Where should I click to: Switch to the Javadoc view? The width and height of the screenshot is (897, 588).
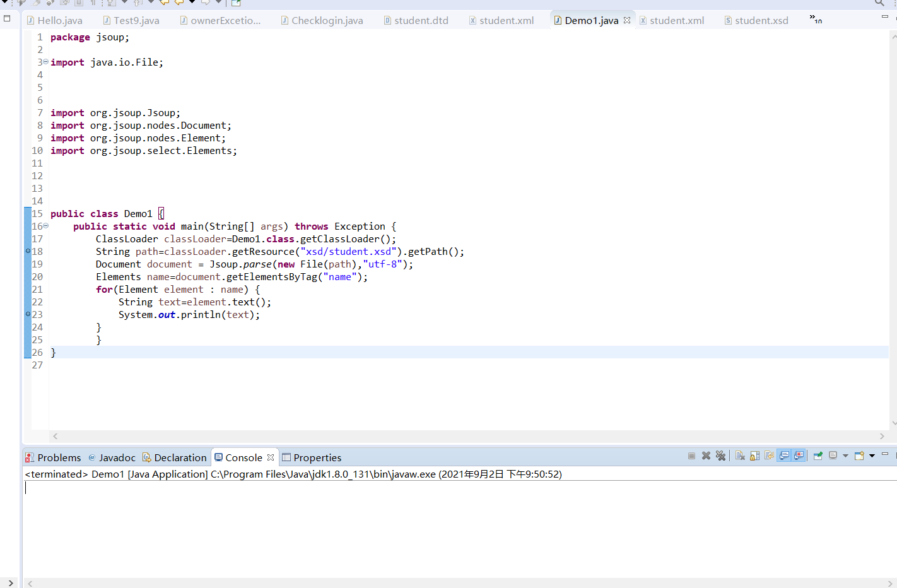[x=112, y=457]
